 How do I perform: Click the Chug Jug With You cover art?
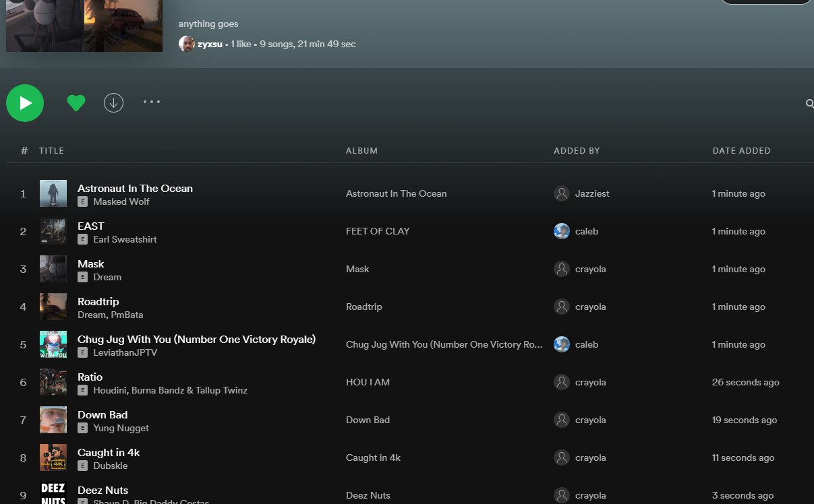53,344
